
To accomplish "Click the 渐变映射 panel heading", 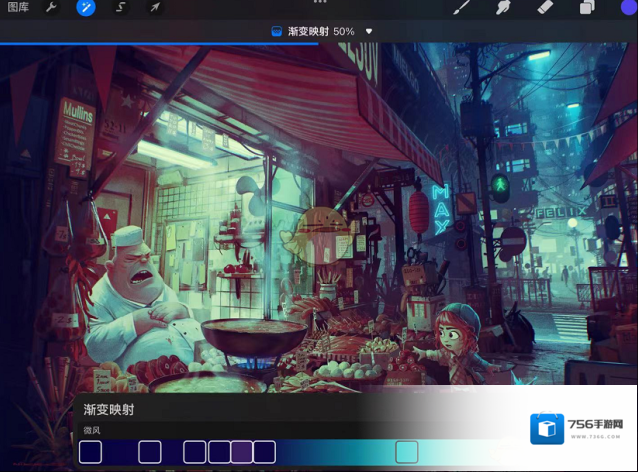I will tap(108, 409).
